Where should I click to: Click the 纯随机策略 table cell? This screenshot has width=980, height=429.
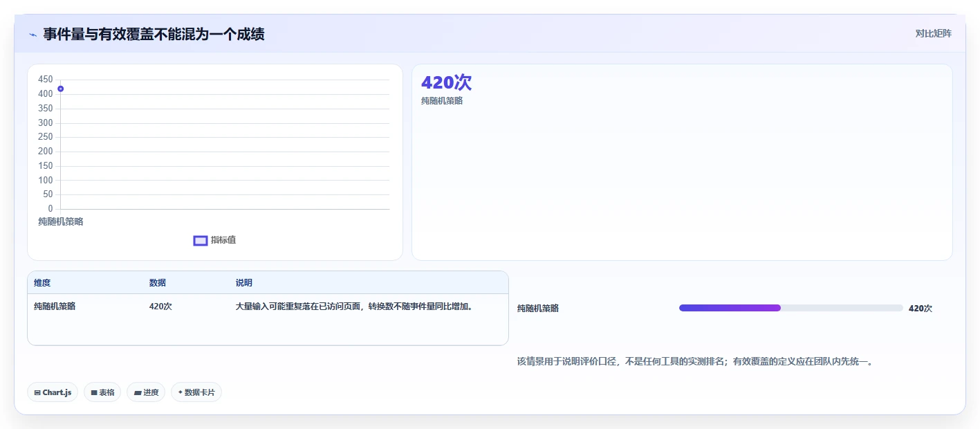[55, 307]
